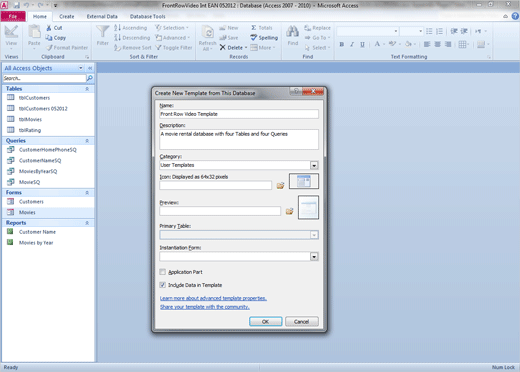The height and width of the screenshot is (372, 520).
Task: Click the Icon file path field
Action: point(216,185)
